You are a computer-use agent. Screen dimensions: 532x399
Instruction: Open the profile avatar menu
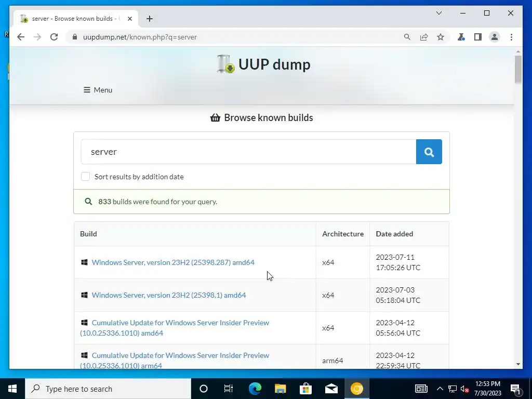tap(495, 37)
